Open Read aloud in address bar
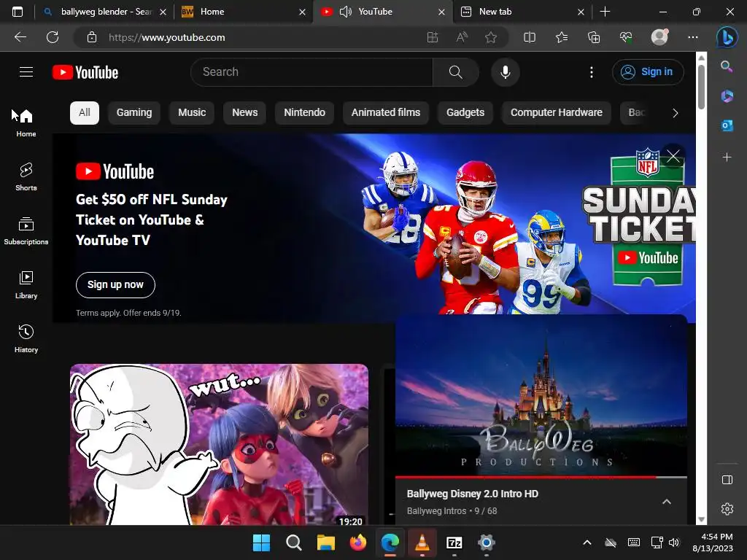 point(462,37)
